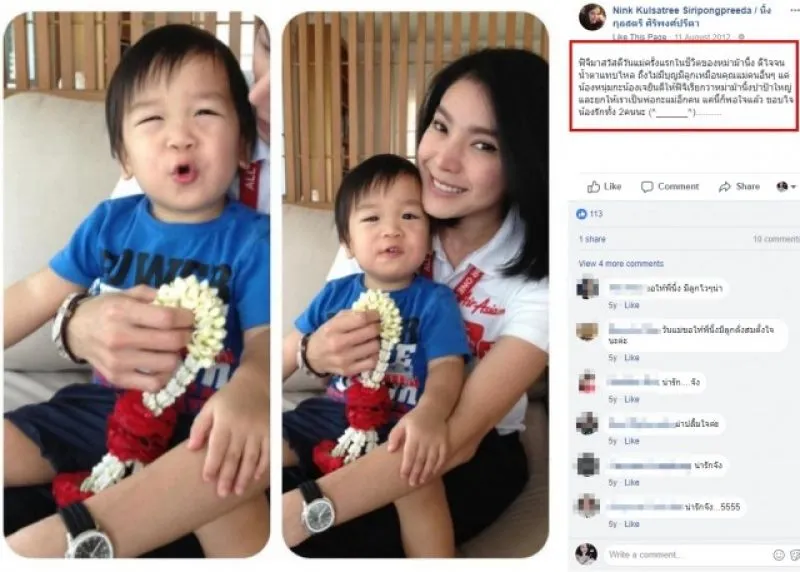
Task: Open the left photo of the child
Action: coord(137,285)
